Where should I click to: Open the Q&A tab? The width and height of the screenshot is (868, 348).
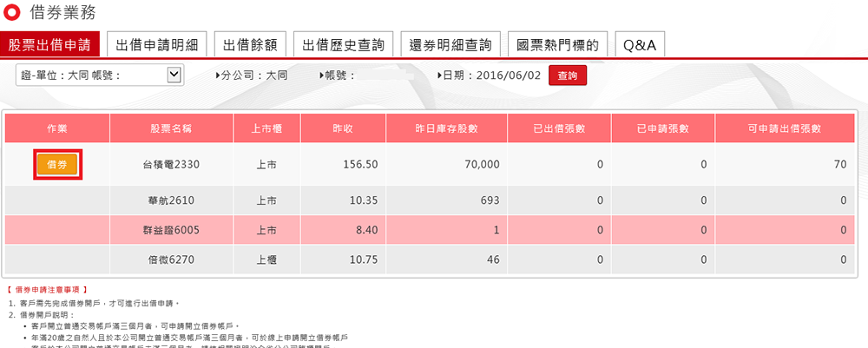click(x=640, y=45)
